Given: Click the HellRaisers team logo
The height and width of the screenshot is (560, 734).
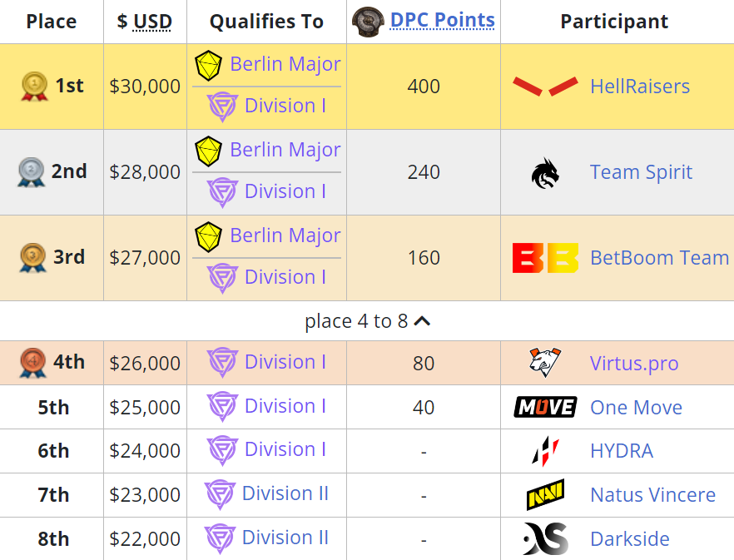Looking at the screenshot, I should (545, 86).
